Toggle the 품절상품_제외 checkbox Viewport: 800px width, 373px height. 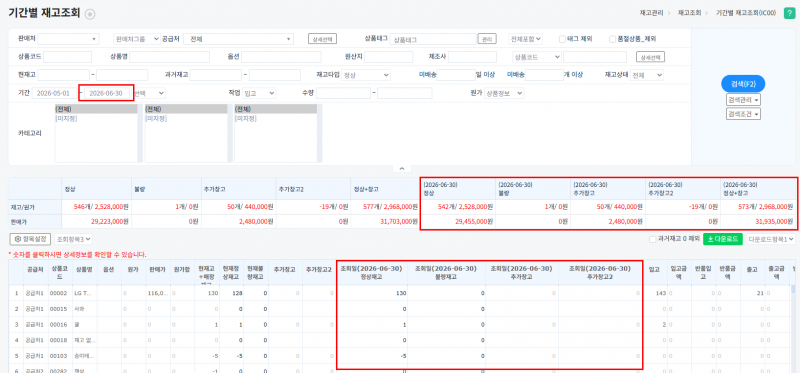[x=613, y=39]
